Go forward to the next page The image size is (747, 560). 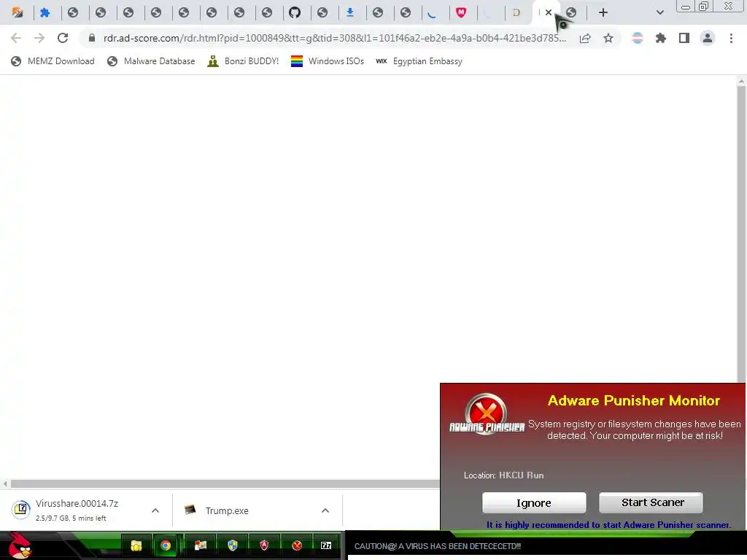pyautogui.click(x=39, y=38)
